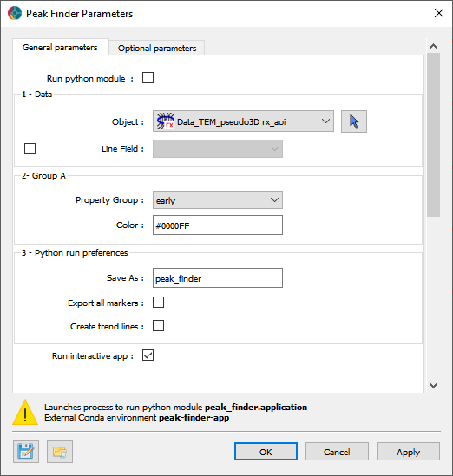The width and height of the screenshot is (453, 476).
Task: Click the object picker cursor icon
Action: point(354,121)
